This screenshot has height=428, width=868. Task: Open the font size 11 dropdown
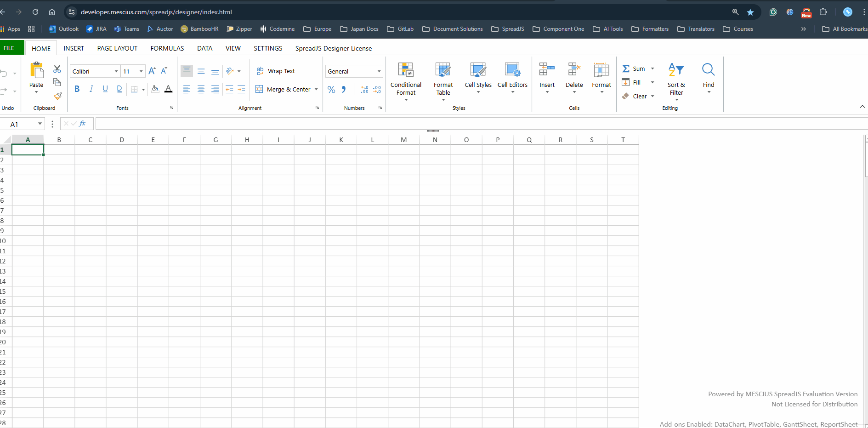(x=141, y=71)
